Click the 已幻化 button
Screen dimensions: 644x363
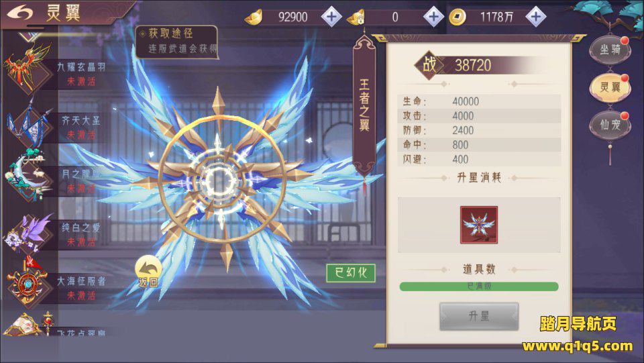(x=351, y=273)
